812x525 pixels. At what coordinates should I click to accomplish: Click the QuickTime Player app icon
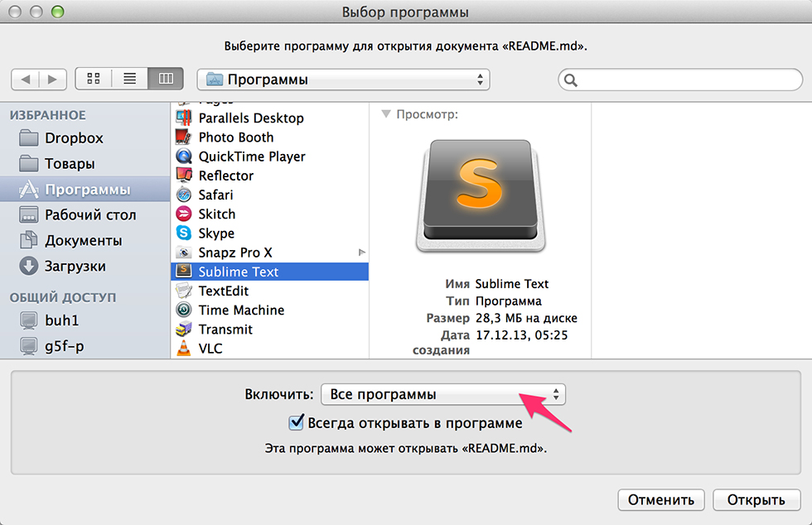coord(184,157)
